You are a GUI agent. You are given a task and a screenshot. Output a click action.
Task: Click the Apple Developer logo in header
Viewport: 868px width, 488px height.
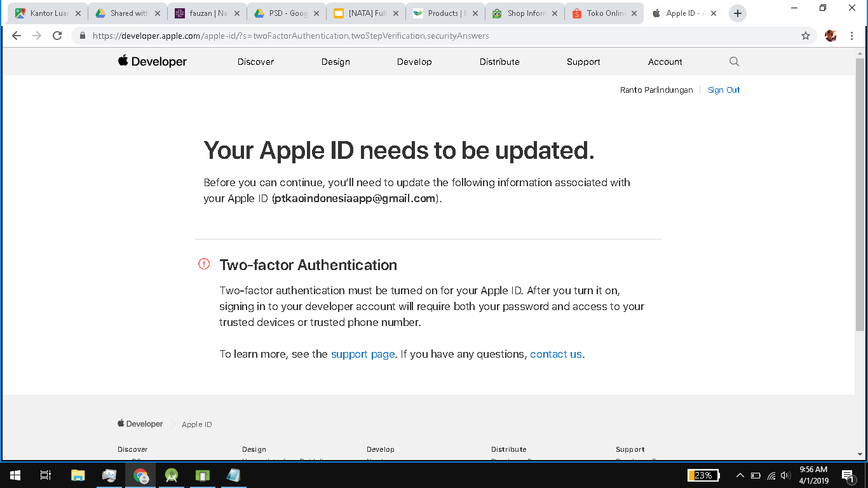point(153,62)
